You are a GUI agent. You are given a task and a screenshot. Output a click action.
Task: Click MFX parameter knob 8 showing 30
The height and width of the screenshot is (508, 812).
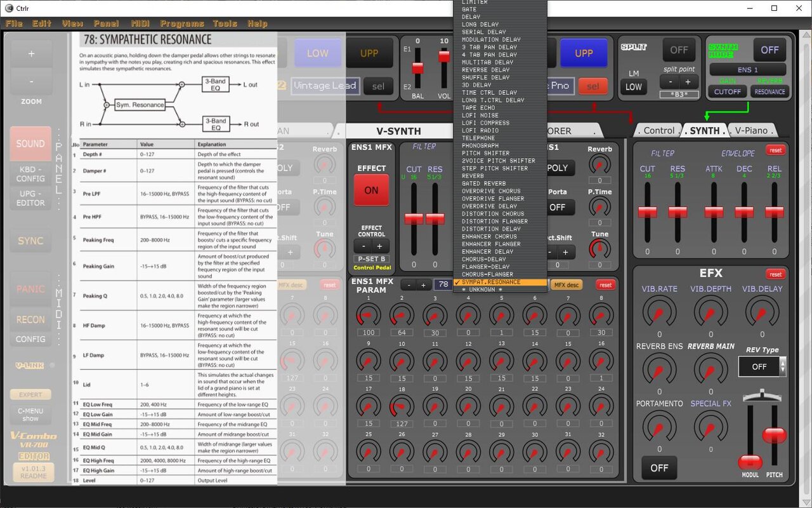[601, 314]
